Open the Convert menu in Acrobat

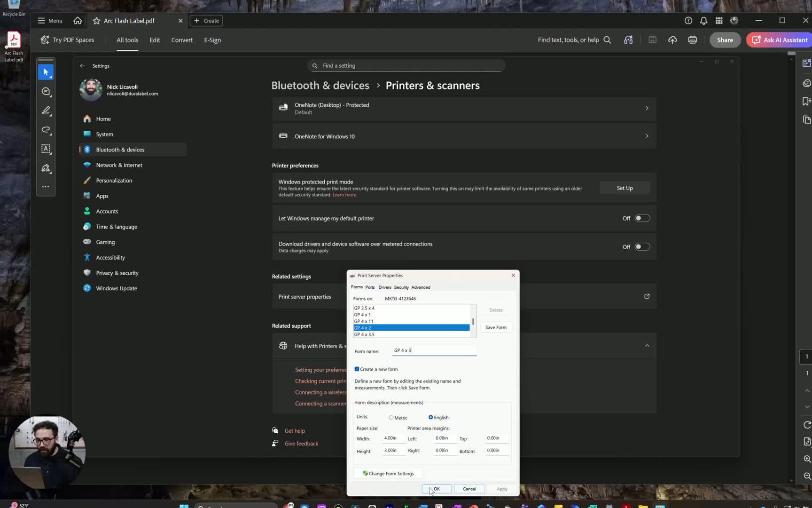tap(182, 40)
